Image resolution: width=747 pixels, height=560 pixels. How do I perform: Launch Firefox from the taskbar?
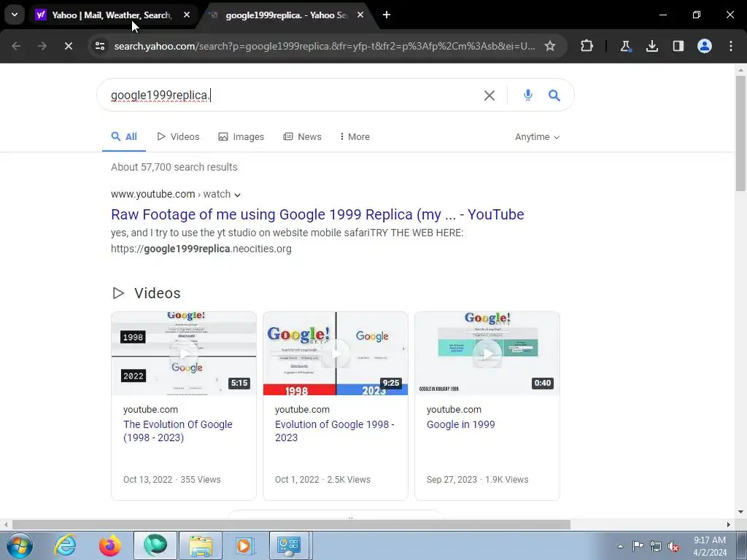110,545
